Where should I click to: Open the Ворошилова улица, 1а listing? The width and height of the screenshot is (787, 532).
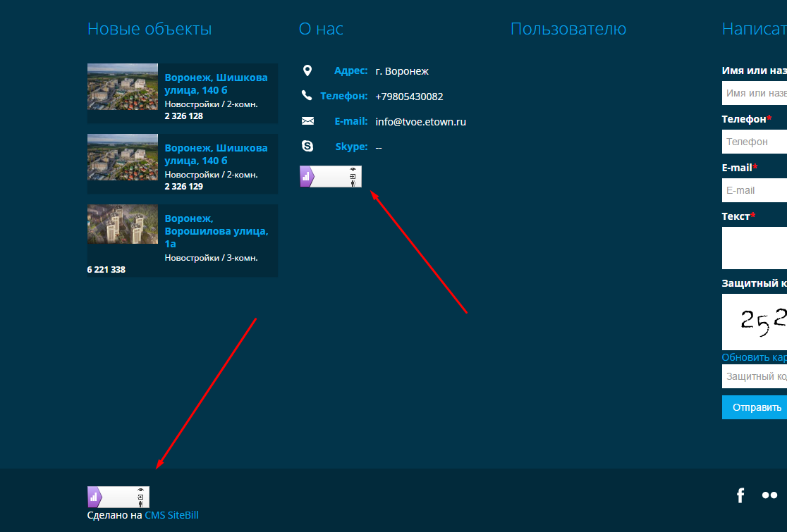[x=216, y=231]
